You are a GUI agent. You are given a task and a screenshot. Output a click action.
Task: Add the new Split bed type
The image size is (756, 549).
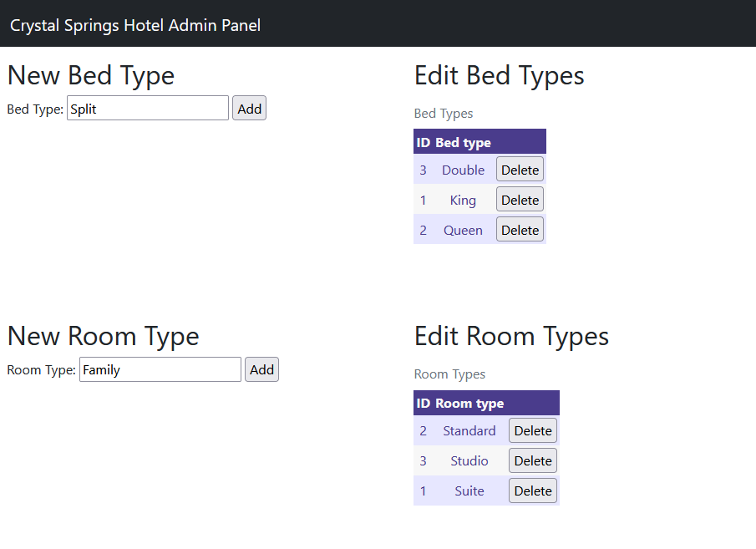(249, 108)
